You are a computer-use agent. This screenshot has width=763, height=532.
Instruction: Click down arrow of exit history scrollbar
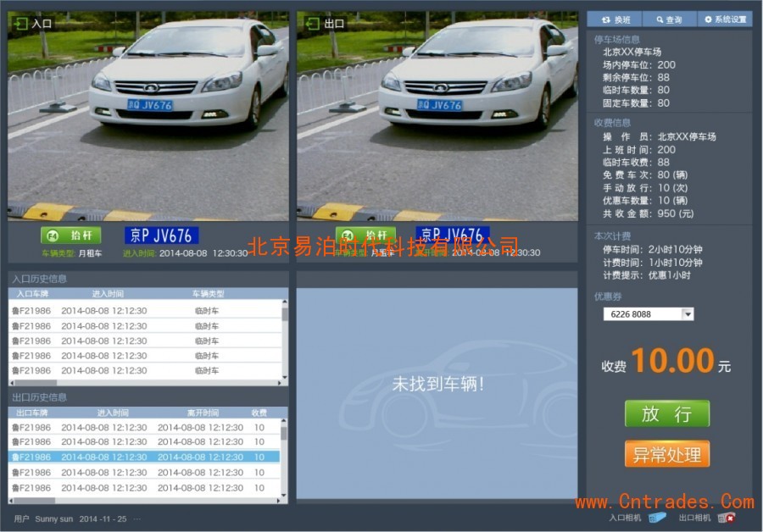click(x=284, y=493)
